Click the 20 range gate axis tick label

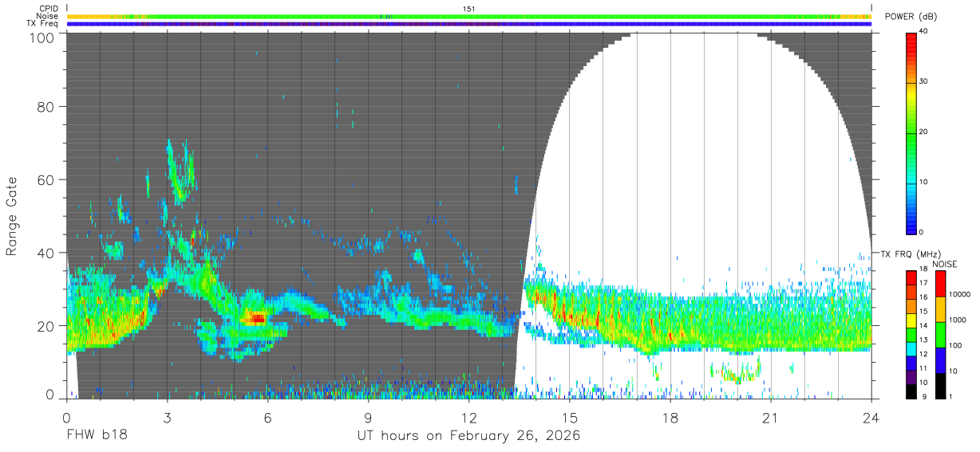pyautogui.click(x=45, y=325)
